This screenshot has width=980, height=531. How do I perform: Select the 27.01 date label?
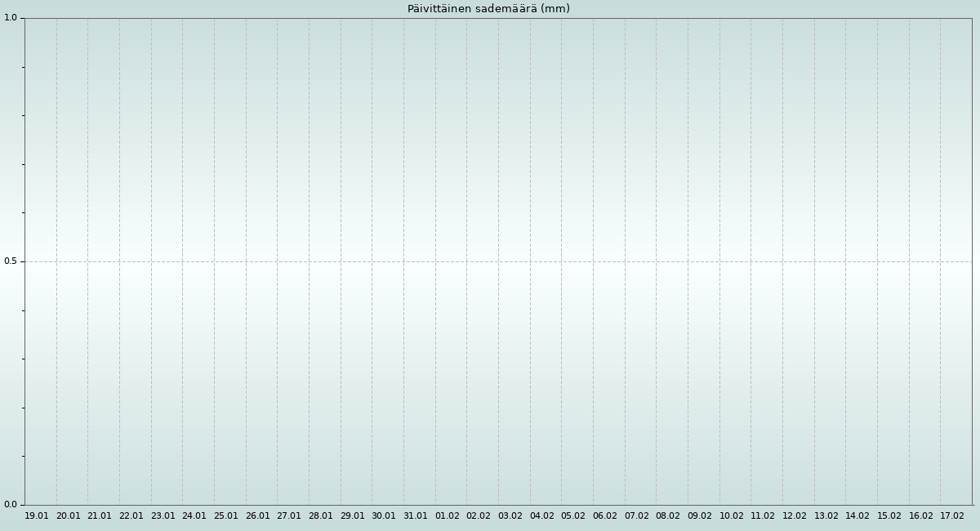[289, 515]
